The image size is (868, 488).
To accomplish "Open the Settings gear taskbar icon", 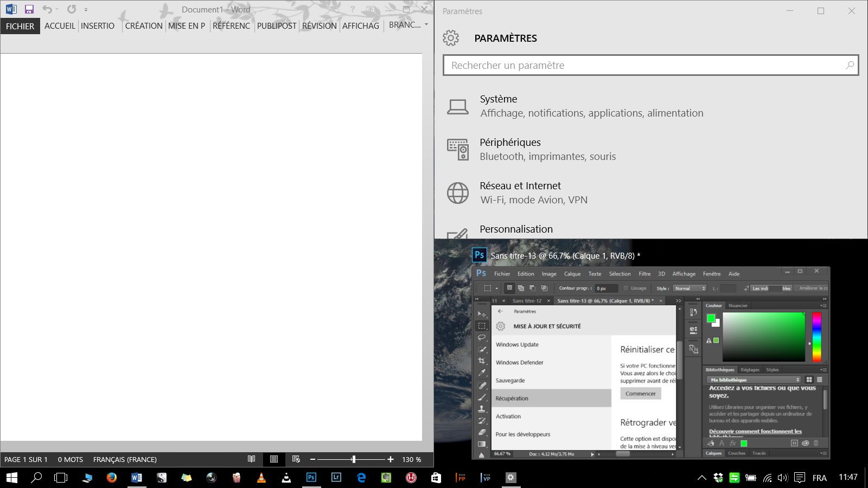I will [510, 478].
